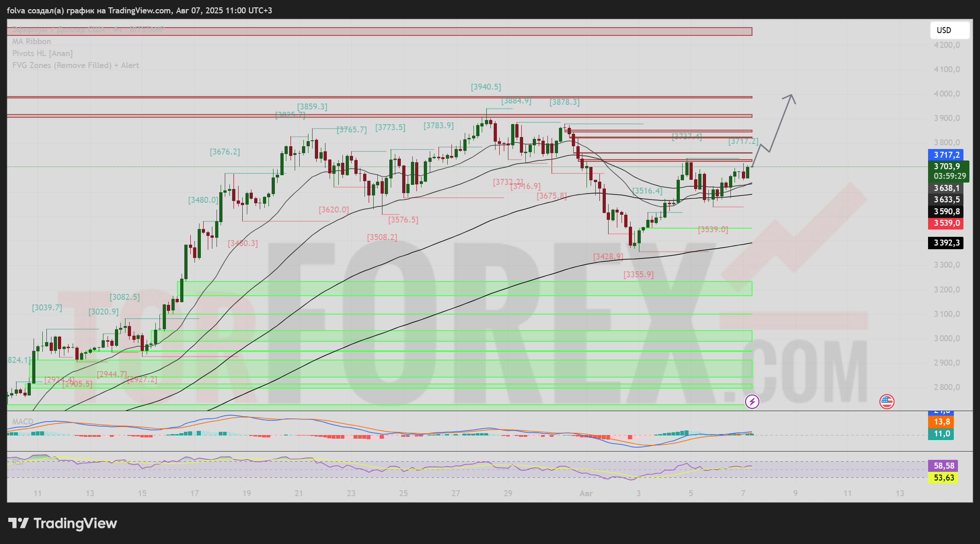Click the [3940.5] pivot high label

click(486, 86)
